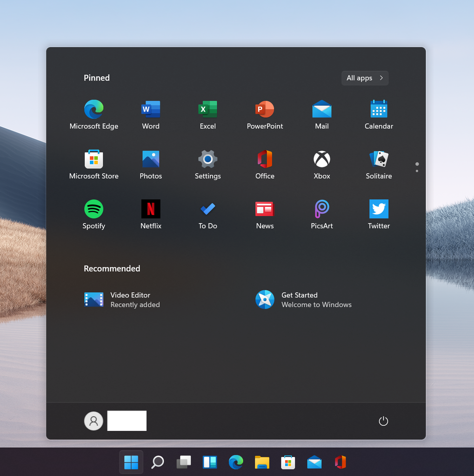Open Office from the taskbar
The height and width of the screenshot is (476, 474).
[340, 462]
